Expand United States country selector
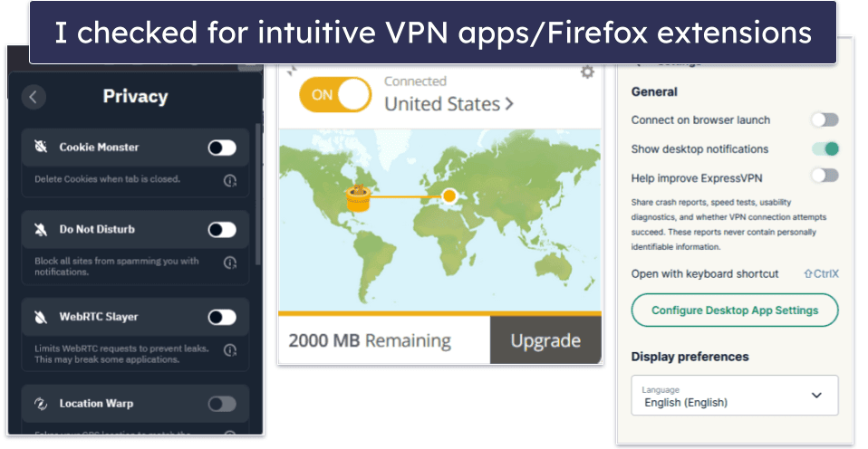This screenshot has width=868, height=449. click(448, 104)
